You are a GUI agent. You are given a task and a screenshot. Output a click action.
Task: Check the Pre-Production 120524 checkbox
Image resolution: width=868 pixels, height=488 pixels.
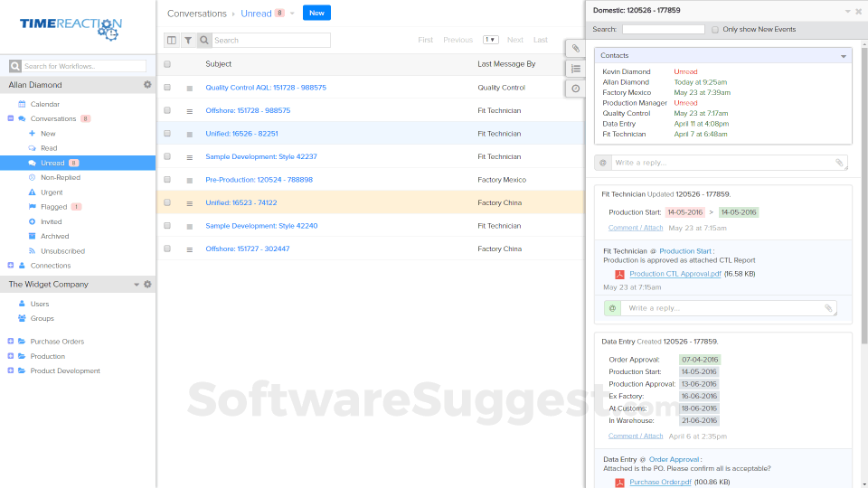coord(167,179)
